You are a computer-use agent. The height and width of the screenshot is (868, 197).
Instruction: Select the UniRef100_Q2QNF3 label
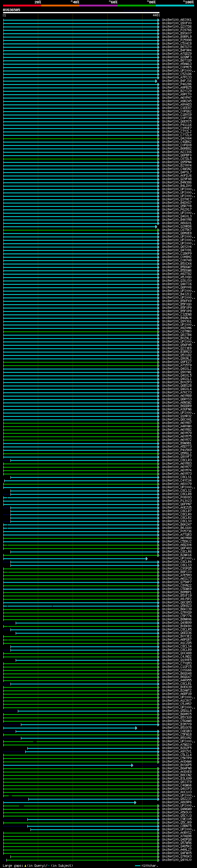coord(177,57)
